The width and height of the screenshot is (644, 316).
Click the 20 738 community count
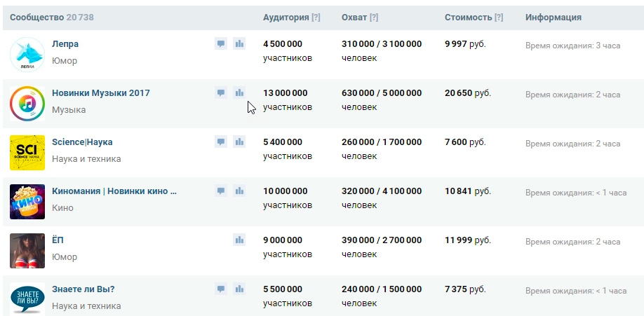80,18
